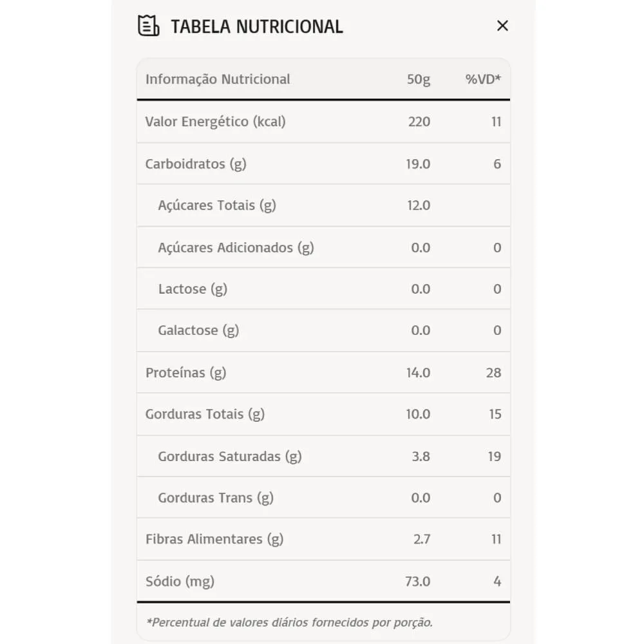This screenshot has width=644, height=644.
Task: Click the Gorduras Totais (g) row label
Action: [x=205, y=414]
